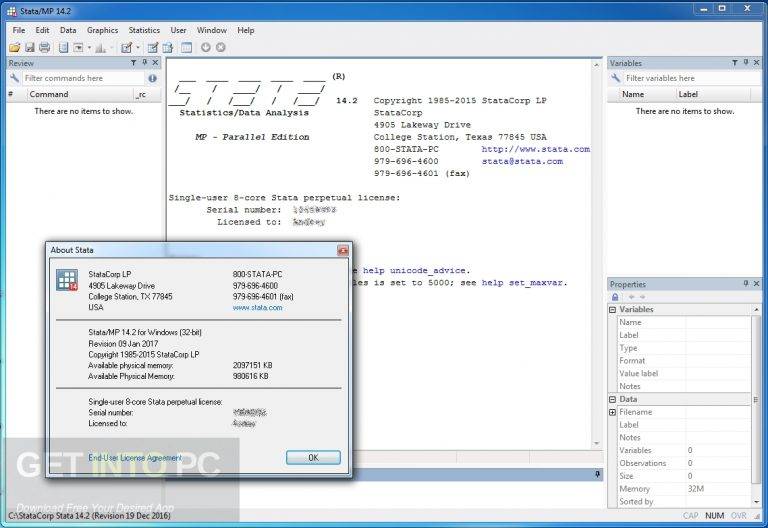Expand the Filename row in Properties
Image resolution: width=768 pixels, height=528 pixels.
612,412
